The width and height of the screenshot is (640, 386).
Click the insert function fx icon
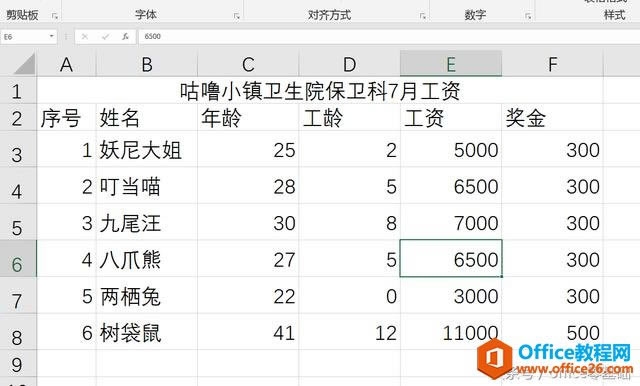[125, 36]
